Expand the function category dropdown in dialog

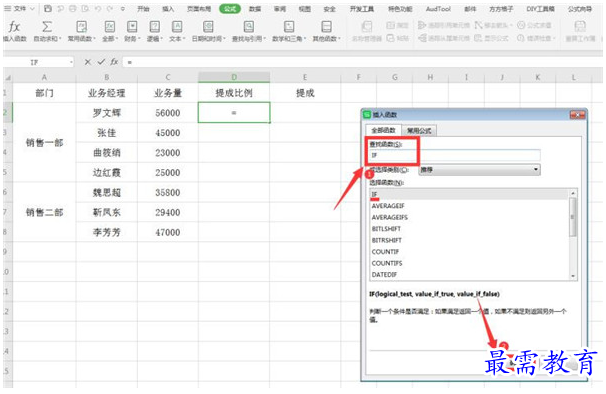(x=536, y=169)
